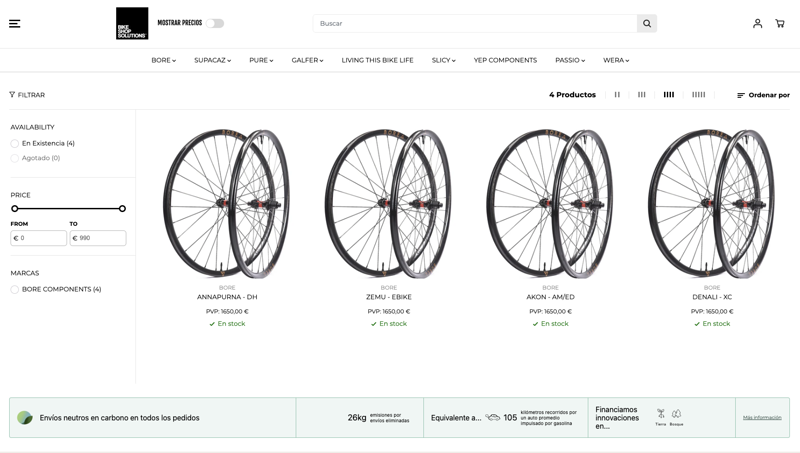Click the maximum price slider handle
Screen dimensions: 800x453
[x=122, y=209]
